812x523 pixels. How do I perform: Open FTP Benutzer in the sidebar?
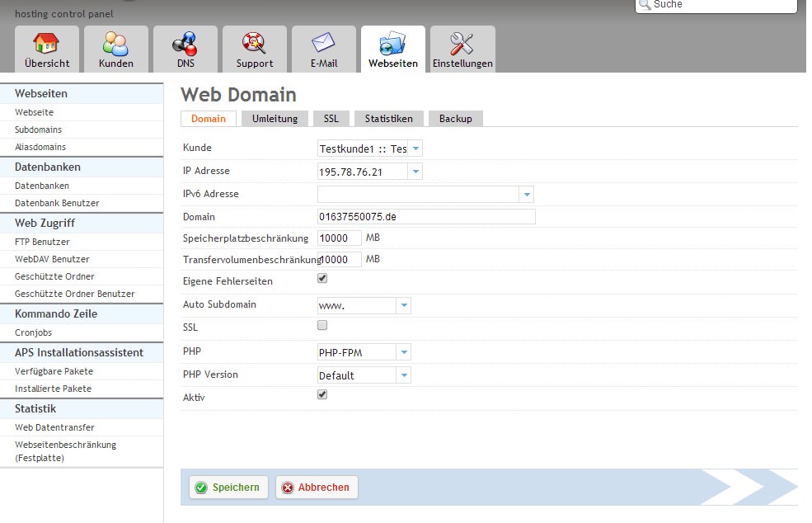(x=42, y=242)
